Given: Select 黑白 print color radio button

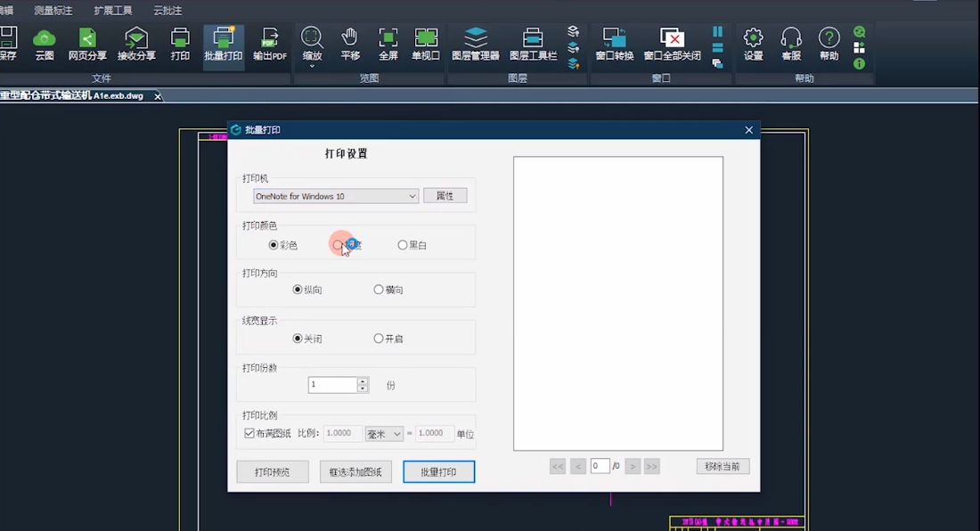Looking at the screenshot, I should [x=403, y=245].
